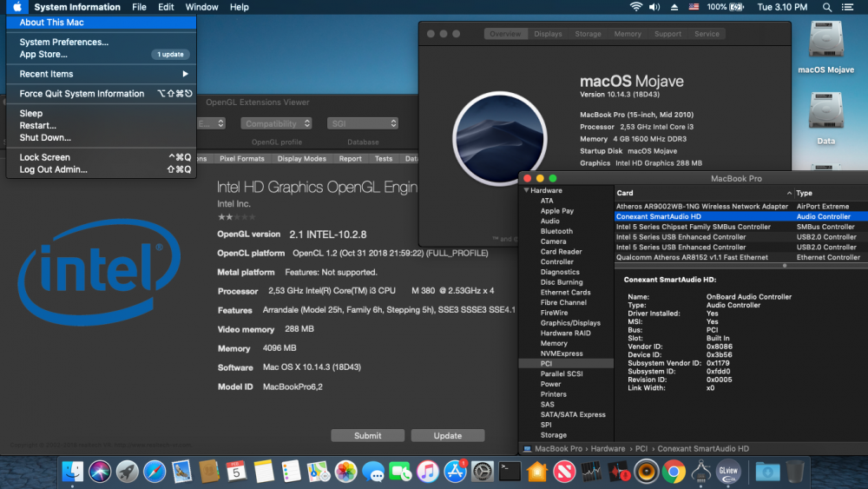The image size is (868, 489).
Task: Open Pixel Formats tab in OpenGL viewer
Action: (x=242, y=158)
